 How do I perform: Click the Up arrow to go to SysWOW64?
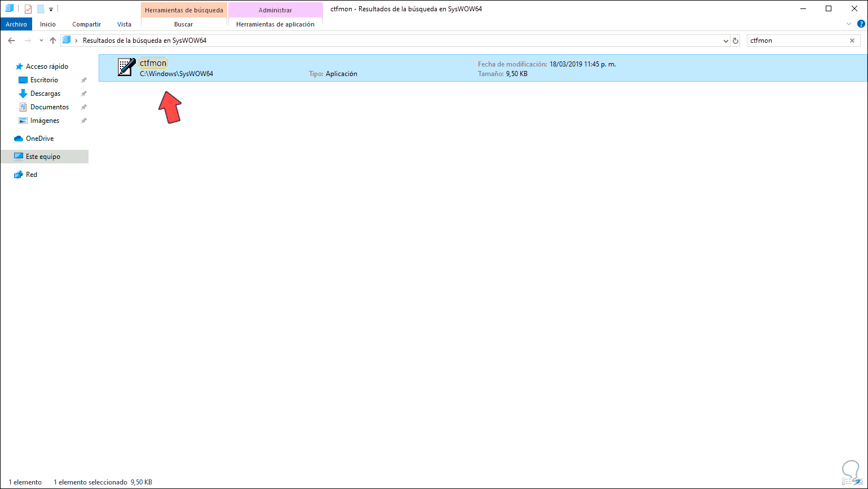tap(53, 40)
